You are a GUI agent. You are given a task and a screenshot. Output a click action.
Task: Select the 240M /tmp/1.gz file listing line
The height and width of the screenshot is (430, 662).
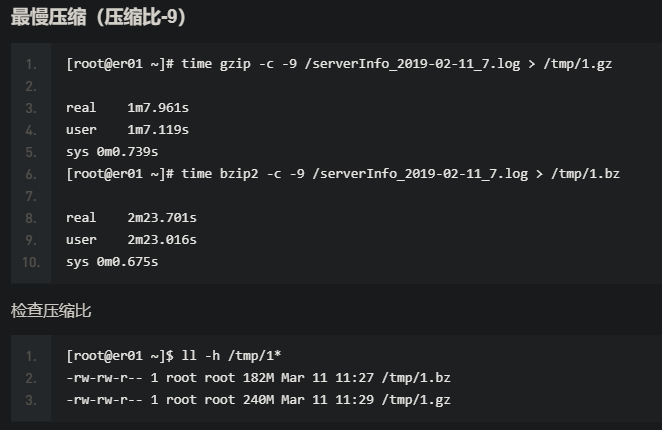(258, 400)
